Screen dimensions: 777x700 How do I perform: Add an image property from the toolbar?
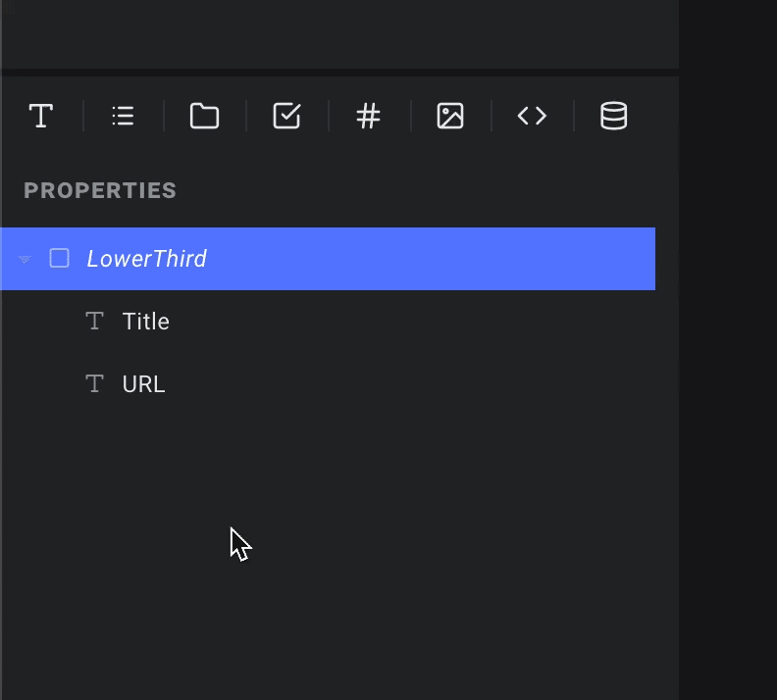pos(450,117)
